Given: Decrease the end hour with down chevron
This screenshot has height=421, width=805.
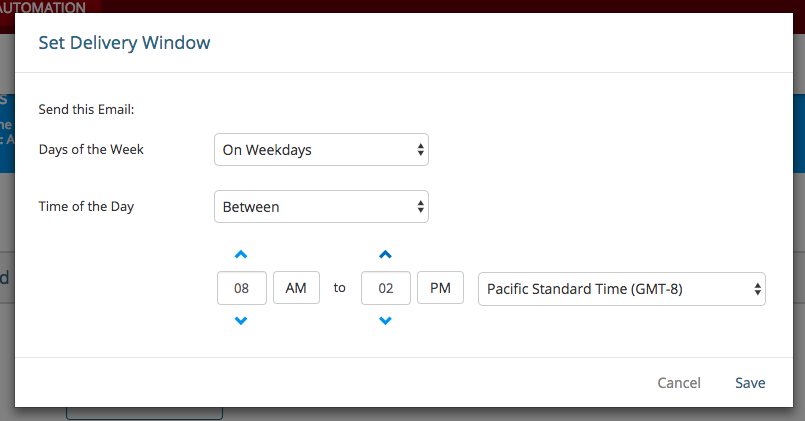Looking at the screenshot, I should point(385,321).
